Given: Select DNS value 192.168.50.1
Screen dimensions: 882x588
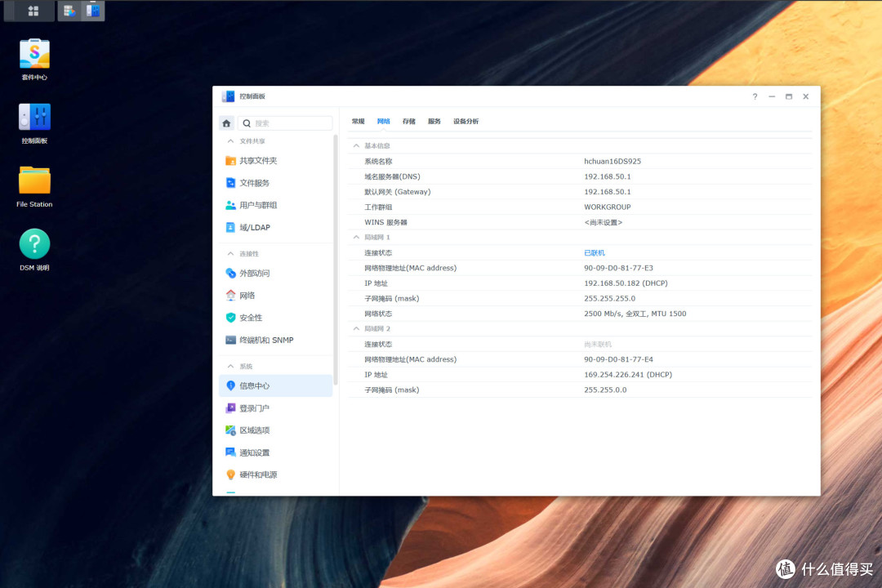Looking at the screenshot, I should coord(608,176).
